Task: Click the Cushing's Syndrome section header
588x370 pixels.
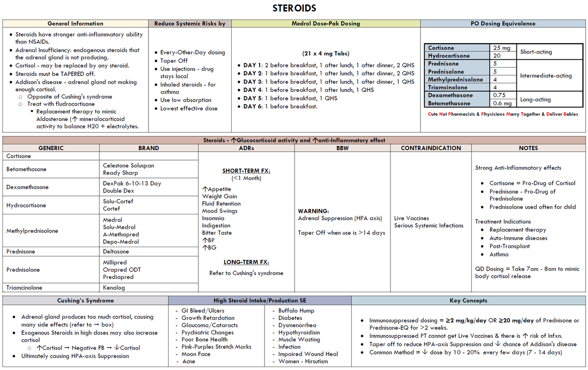Action: [85, 301]
